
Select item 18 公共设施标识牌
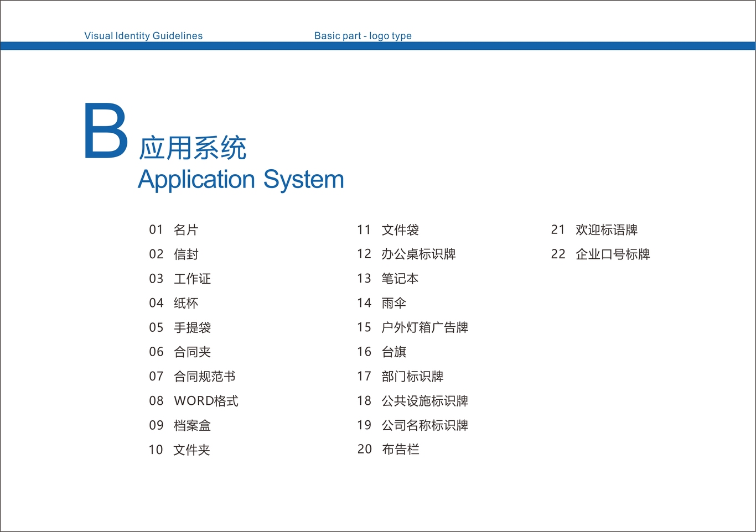[412, 400]
